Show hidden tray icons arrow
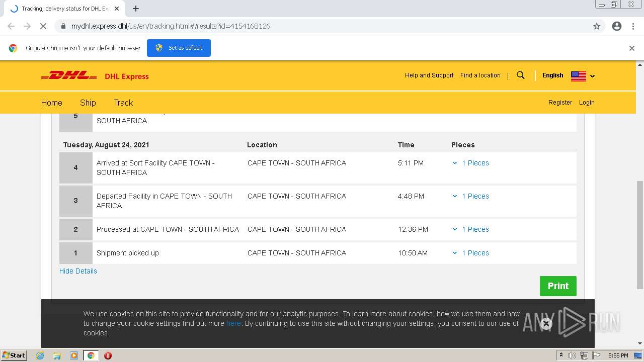This screenshot has width=644, height=362. (561, 355)
